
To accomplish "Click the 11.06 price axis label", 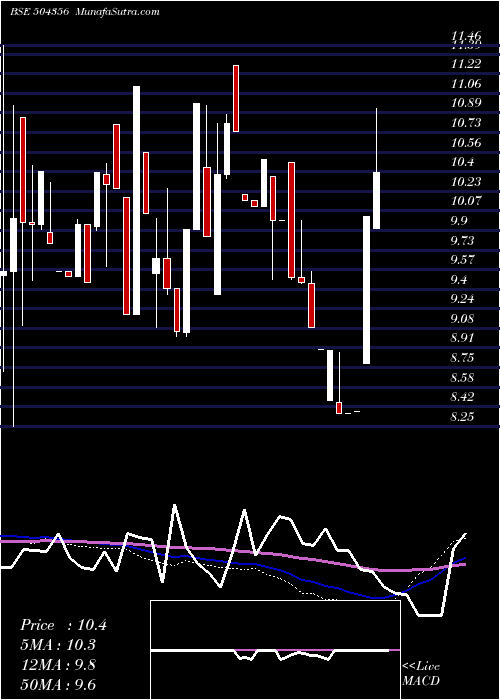I will (x=466, y=83).
